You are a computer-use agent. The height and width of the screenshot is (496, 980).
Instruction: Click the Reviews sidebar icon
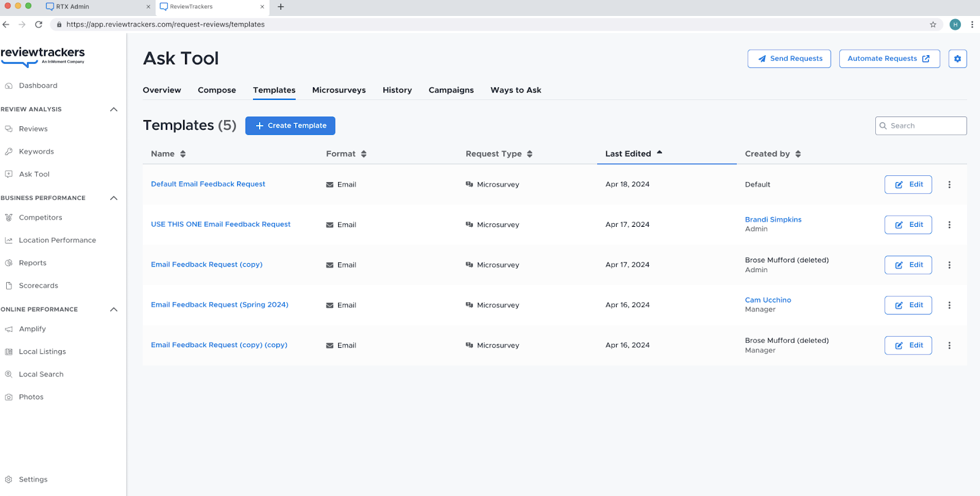coord(9,129)
